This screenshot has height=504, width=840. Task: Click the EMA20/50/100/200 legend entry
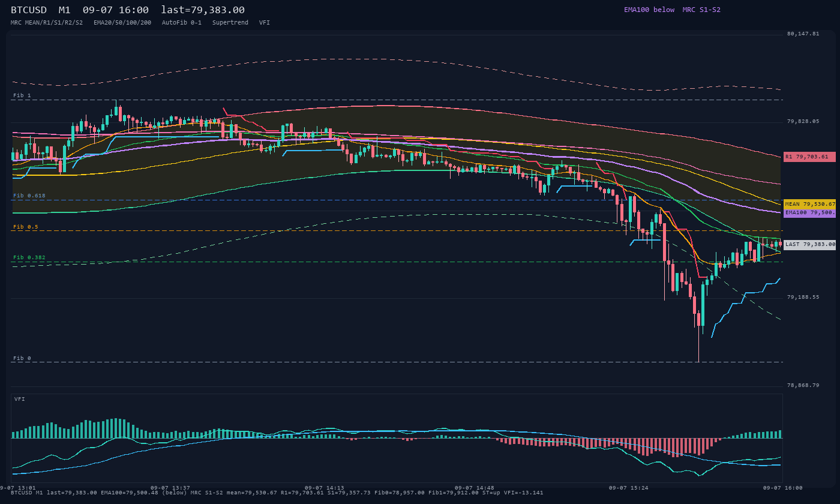click(122, 22)
